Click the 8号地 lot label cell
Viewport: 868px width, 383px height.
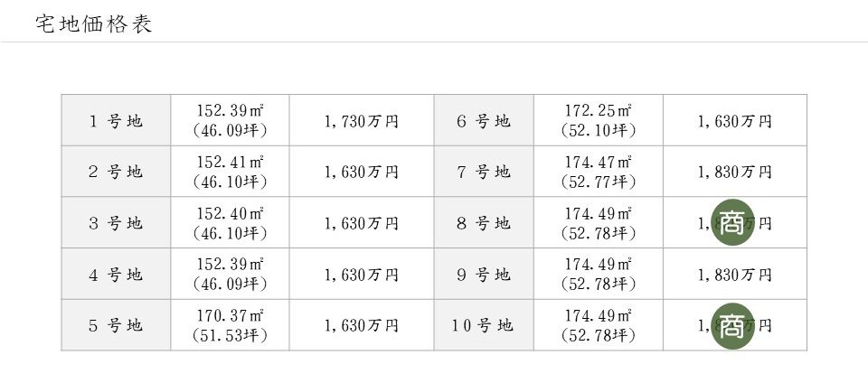point(484,223)
